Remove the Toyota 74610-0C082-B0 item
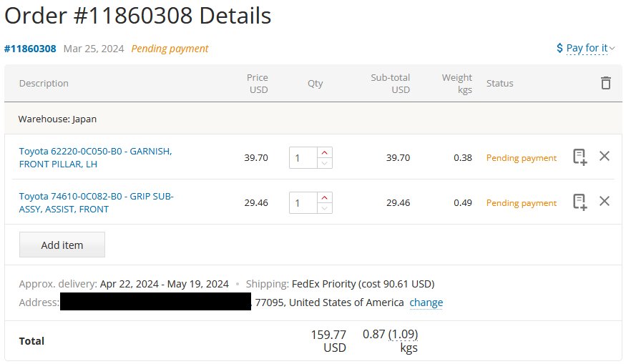631x364 pixels. (604, 201)
